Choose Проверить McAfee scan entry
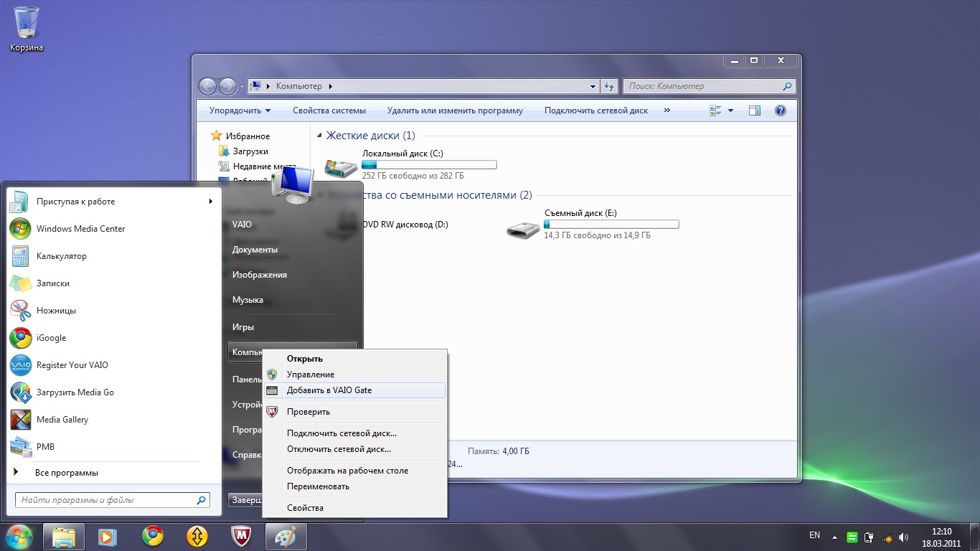This screenshot has width=980, height=551. [x=354, y=412]
